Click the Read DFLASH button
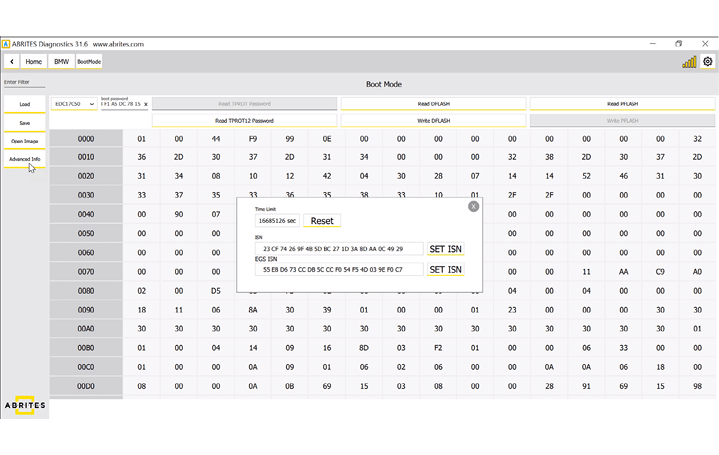 [434, 103]
